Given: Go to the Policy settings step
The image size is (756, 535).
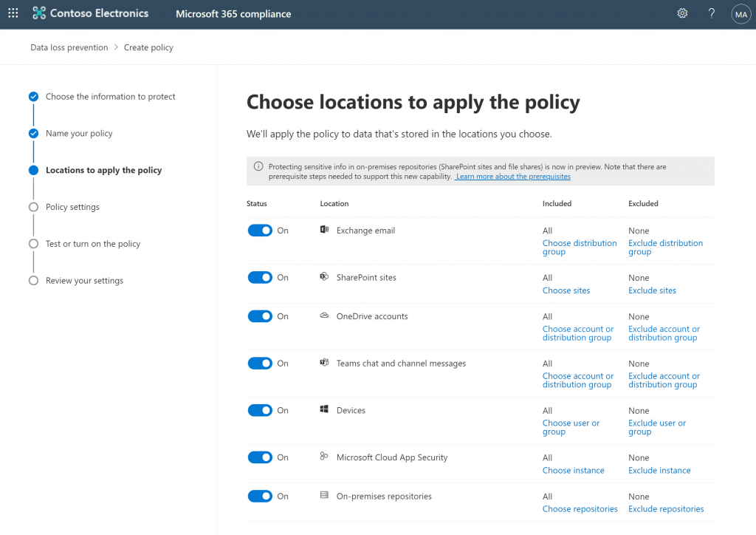Looking at the screenshot, I should click(x=72, y=207).
